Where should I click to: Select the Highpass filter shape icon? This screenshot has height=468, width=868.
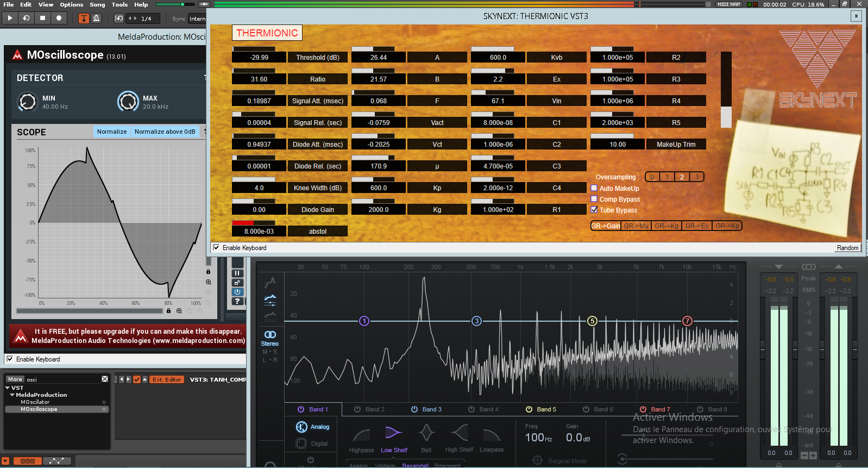click(x=361, y=435)
